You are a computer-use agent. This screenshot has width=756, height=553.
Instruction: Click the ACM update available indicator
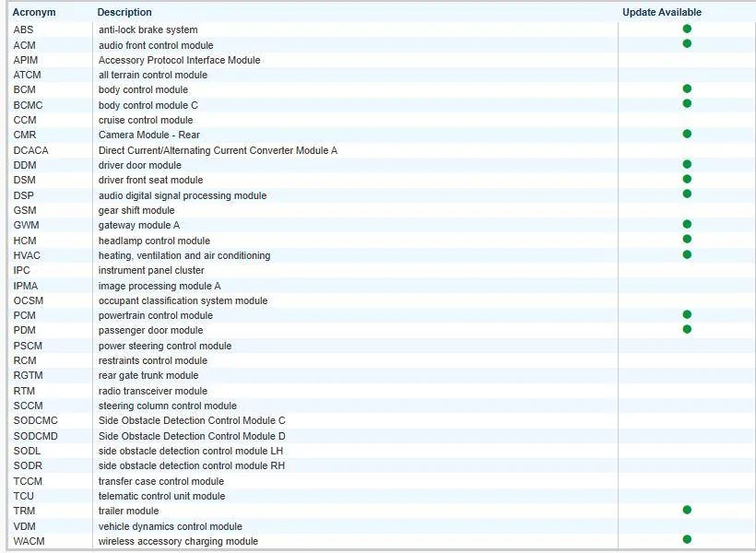point(687,43)
